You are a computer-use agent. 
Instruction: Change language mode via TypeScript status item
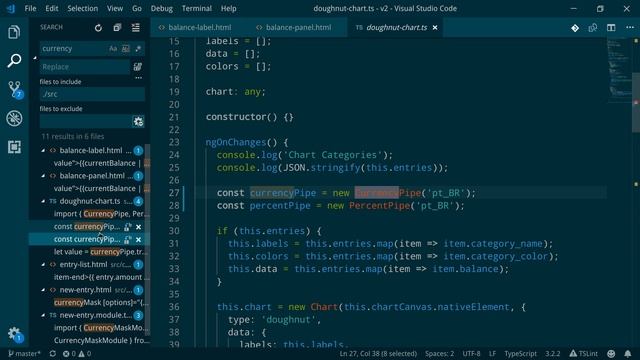520,353
